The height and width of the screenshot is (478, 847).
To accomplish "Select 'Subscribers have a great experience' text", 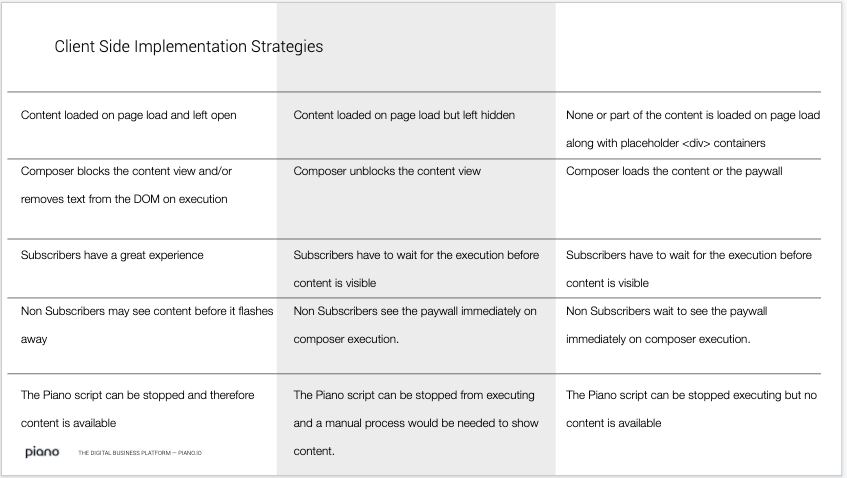I will click(x=112, y=255).
